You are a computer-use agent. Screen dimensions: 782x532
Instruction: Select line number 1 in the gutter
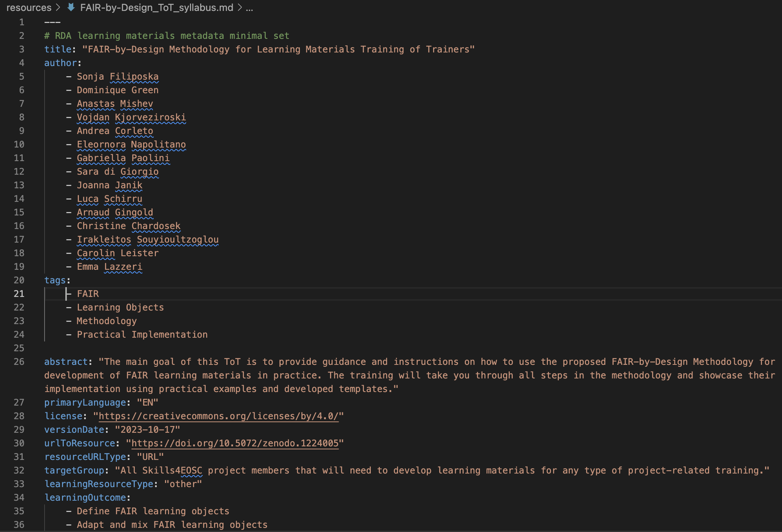(21, 22)
